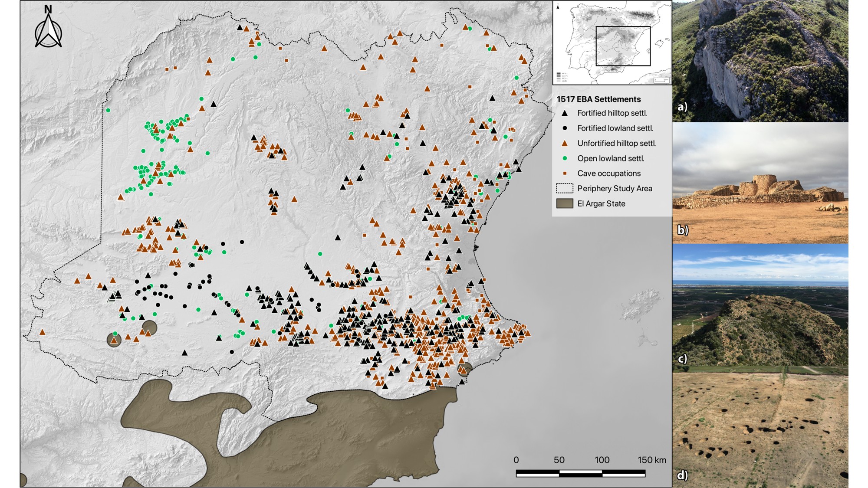Click the black study-area rectangle in inset map
The height and width of the screenshot is (488, 868).
[x=623, y=46]
